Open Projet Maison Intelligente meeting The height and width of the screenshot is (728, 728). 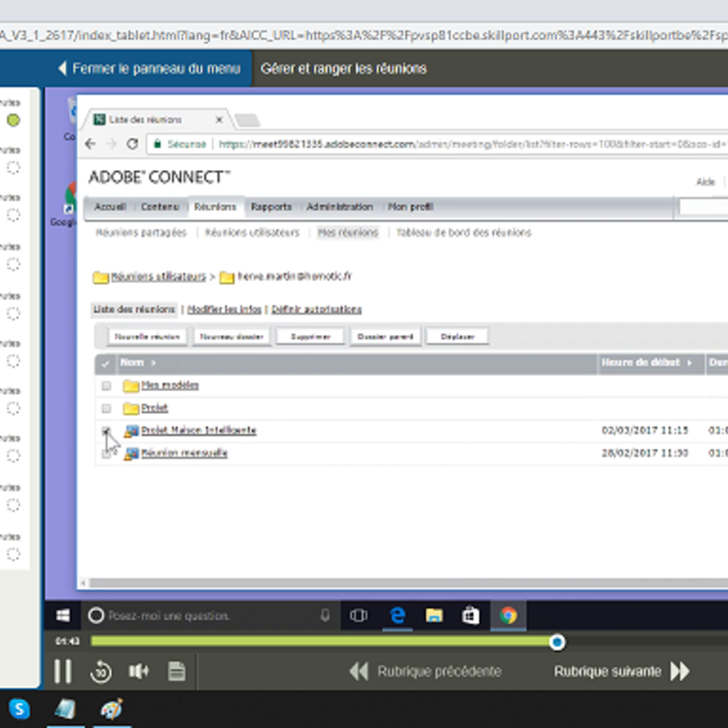tap(198, 430)
